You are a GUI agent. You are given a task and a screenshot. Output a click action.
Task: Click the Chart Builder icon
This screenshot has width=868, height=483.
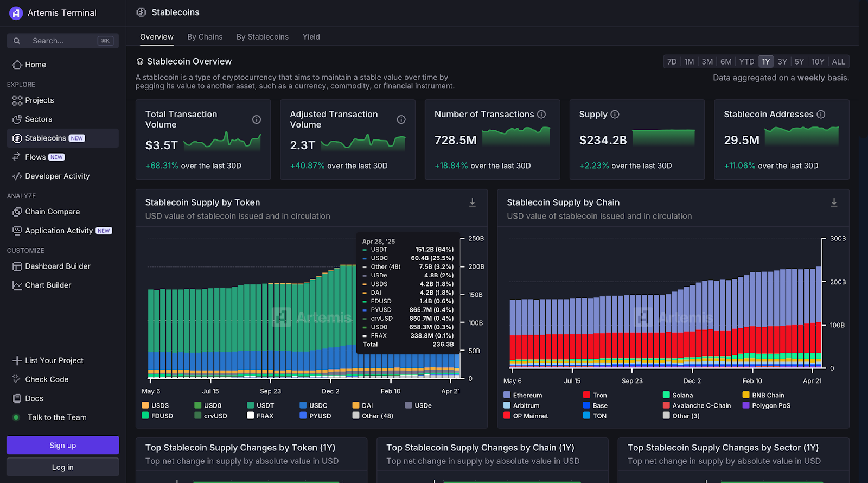[x=17, y=285]
